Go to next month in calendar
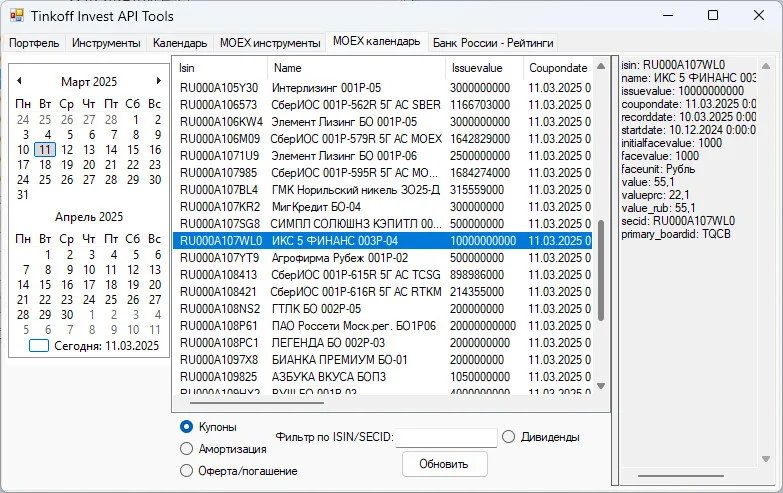 coord(159,80)
